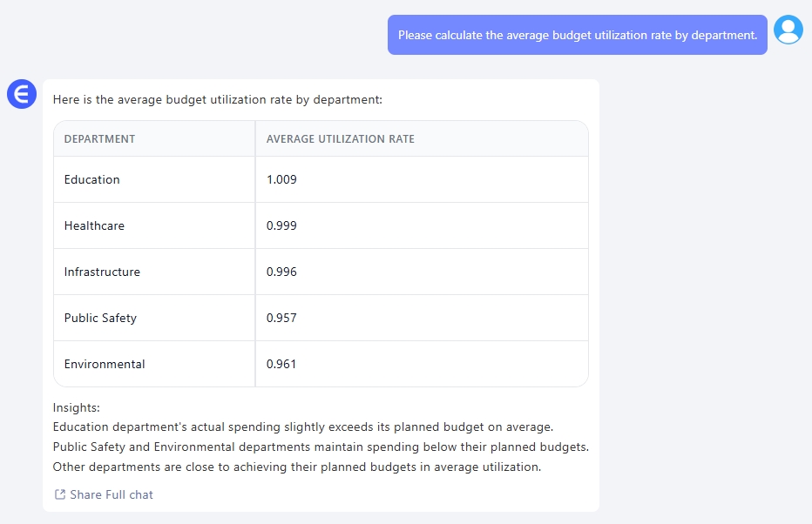Click the assistant logo avatar

pyautogui.click(x=21, y=94)
